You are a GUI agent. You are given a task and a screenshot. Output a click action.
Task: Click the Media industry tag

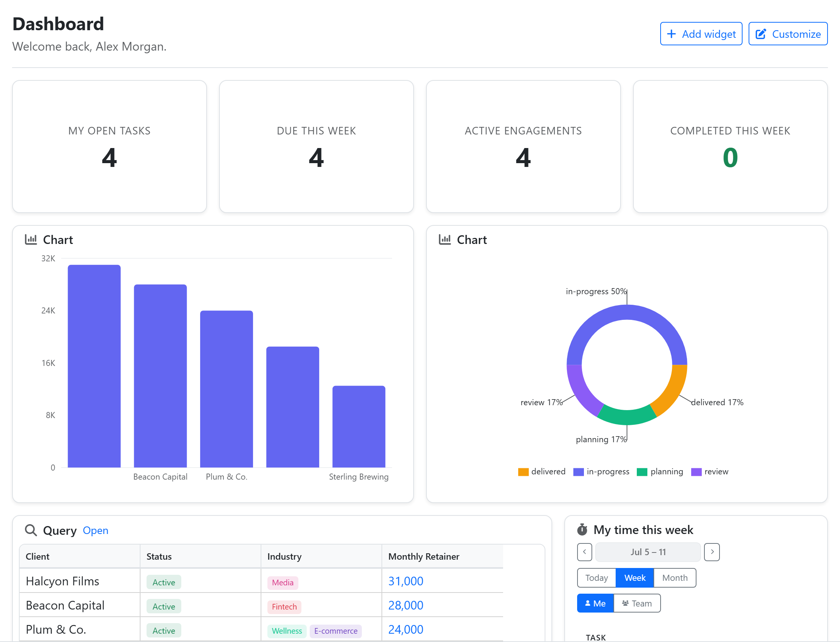[x=283, y=582]
